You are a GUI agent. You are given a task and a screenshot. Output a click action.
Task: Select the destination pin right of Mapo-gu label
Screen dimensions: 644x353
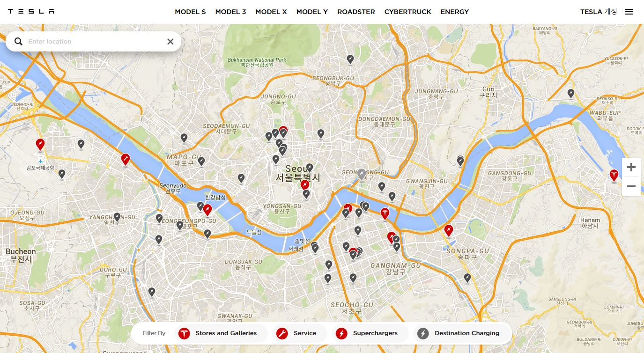tap(201, 162)
